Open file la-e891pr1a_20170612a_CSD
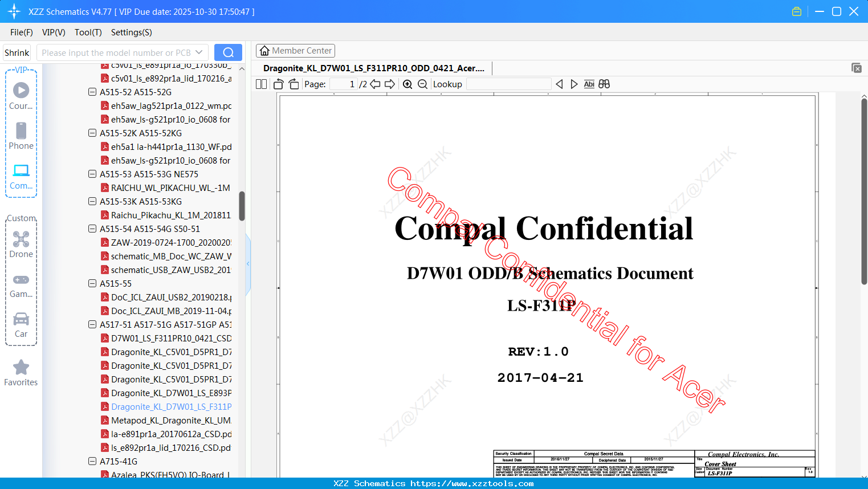This screenshot has height=489, width=868. click(x=166, y=434)
